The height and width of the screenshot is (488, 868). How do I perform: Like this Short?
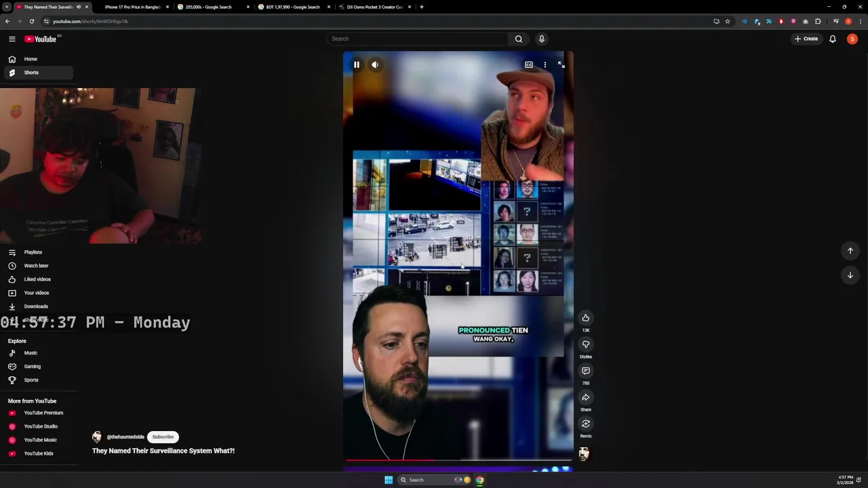(586, 318)
